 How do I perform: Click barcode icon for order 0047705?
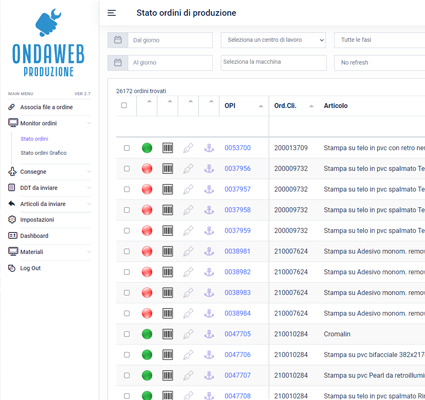point(168,334)
